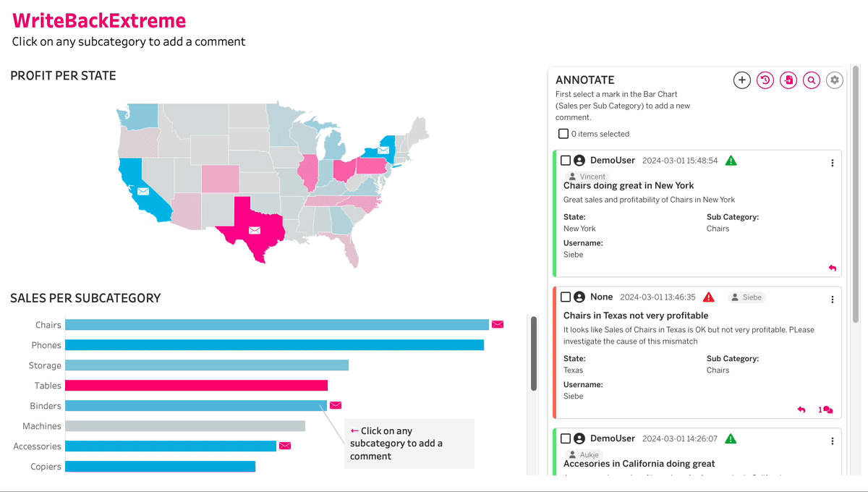Click the envelope icon on Texas state
Viewport: 868px width, 492px height.
(x=254, y=230)
